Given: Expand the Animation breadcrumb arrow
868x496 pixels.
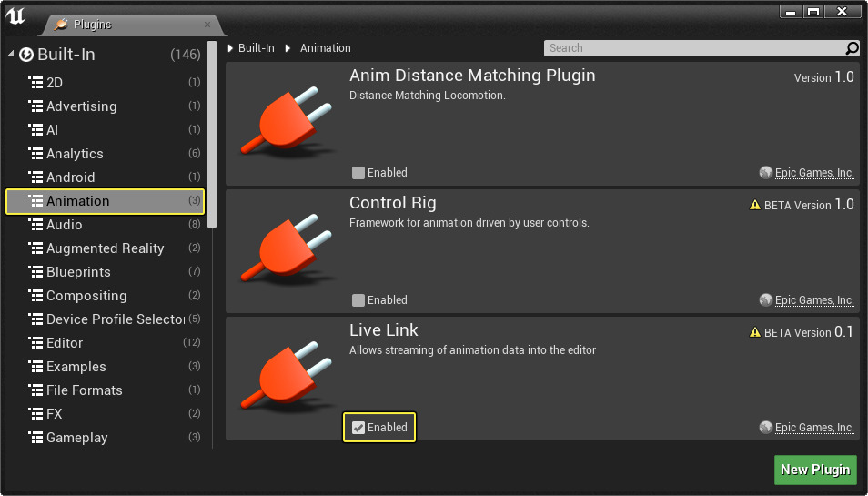Looking at the screenshot, I should (x=293, y=48).
